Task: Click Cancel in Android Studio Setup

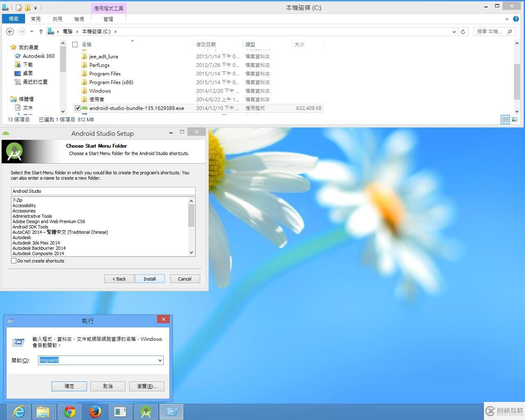Action: coord(185,279)
